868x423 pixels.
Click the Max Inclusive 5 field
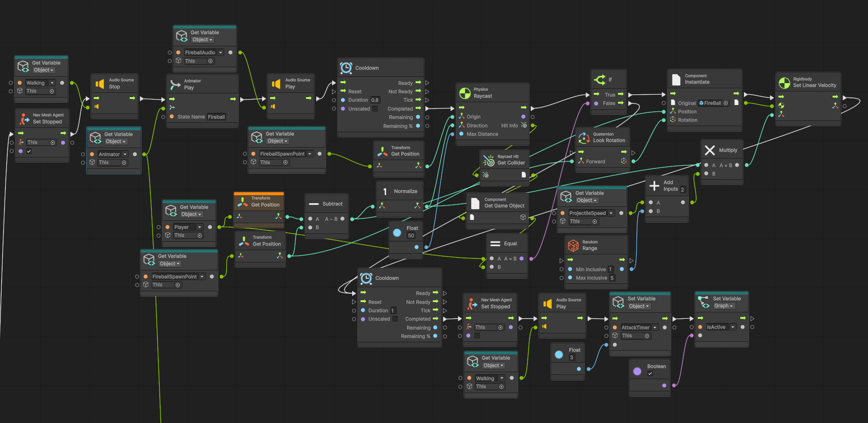[612, 278]
